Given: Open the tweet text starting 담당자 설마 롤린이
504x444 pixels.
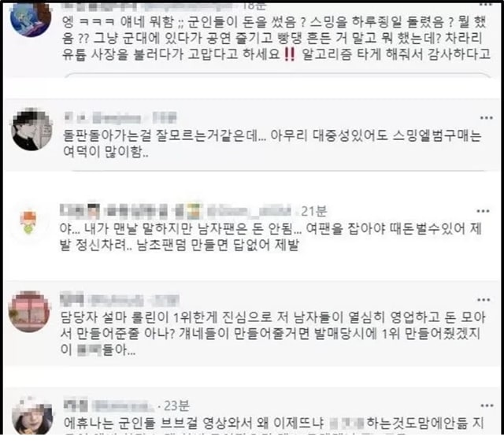Looking at the screenshot, I should point(272,334).
